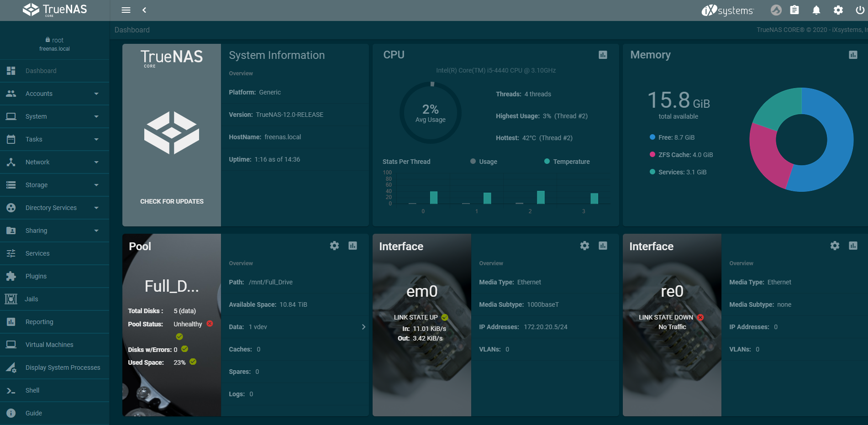Click the root user name
This screenshot has width=868, height=425.
58,40
